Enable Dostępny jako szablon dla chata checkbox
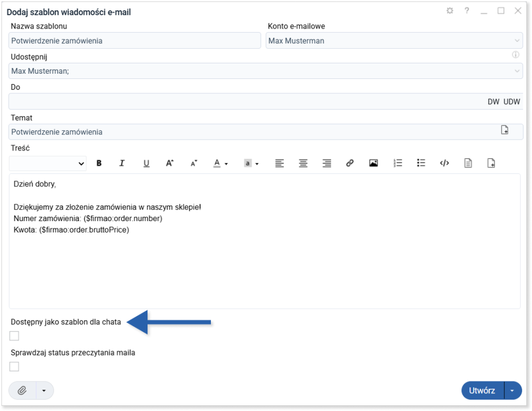 [14, 336]
